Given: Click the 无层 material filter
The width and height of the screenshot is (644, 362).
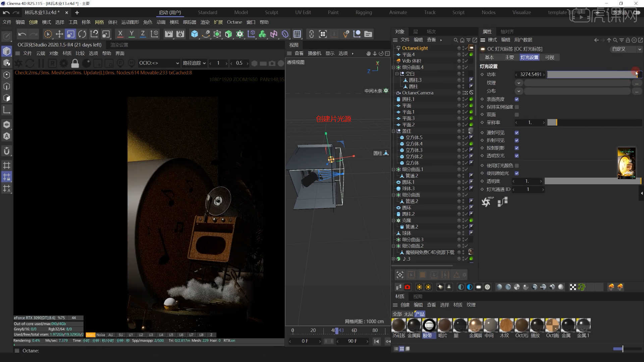Looking at the screenshot, I should tap(408, 314).
